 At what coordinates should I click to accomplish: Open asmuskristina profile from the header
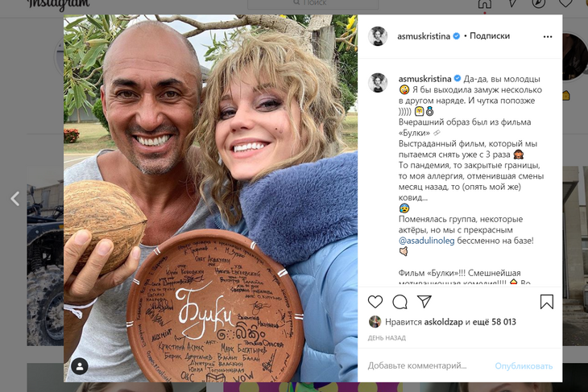coord(424,36)
